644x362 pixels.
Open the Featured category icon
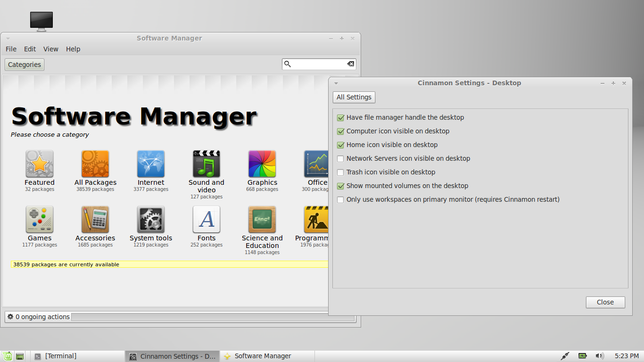tap(40, 164)
